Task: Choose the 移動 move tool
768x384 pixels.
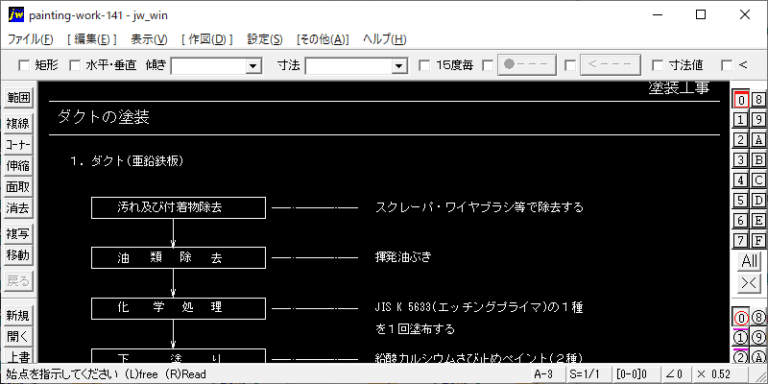Action: pos(18,255)
